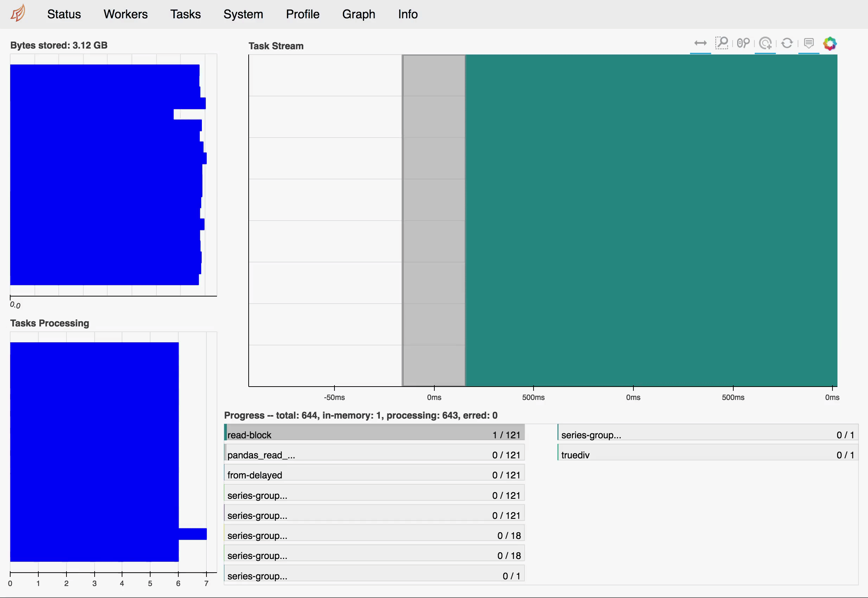Select the x-axis pan tool

click(x=700, y=44)
